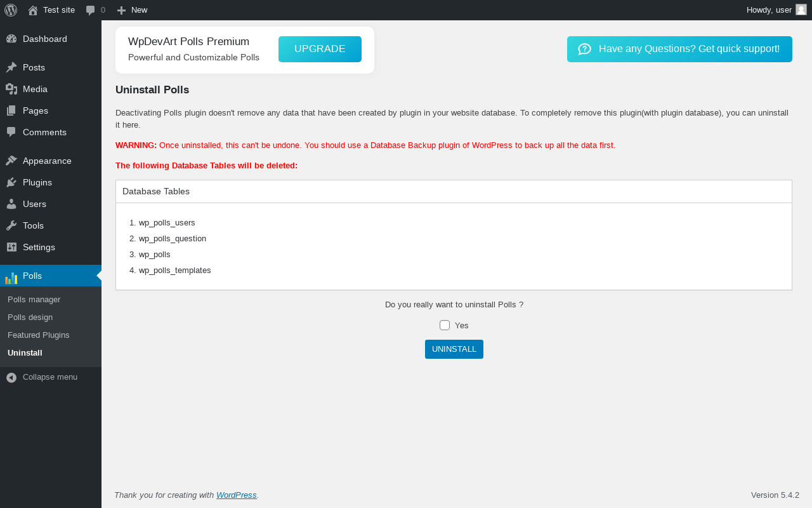This screenshot has height=508, width=812.
Task: Check the Yes confirmation checkbox
Action: (x=445, y=325)
